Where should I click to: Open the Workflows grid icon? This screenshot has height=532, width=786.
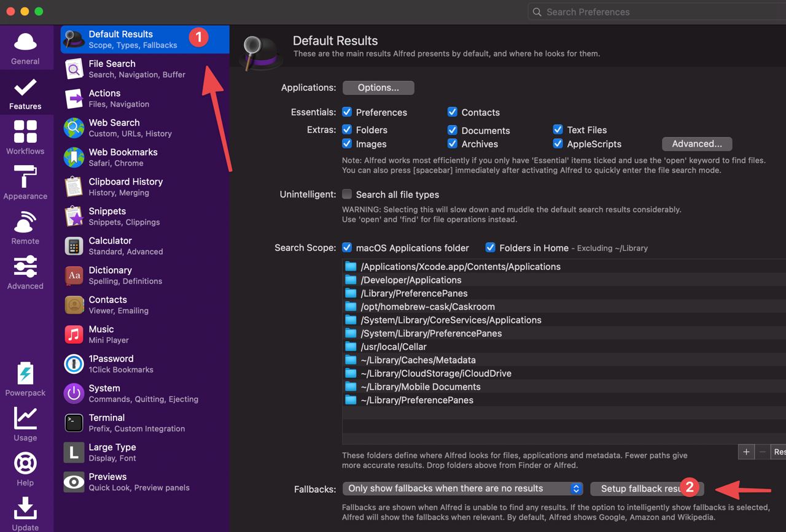click(x=25, y=132)
